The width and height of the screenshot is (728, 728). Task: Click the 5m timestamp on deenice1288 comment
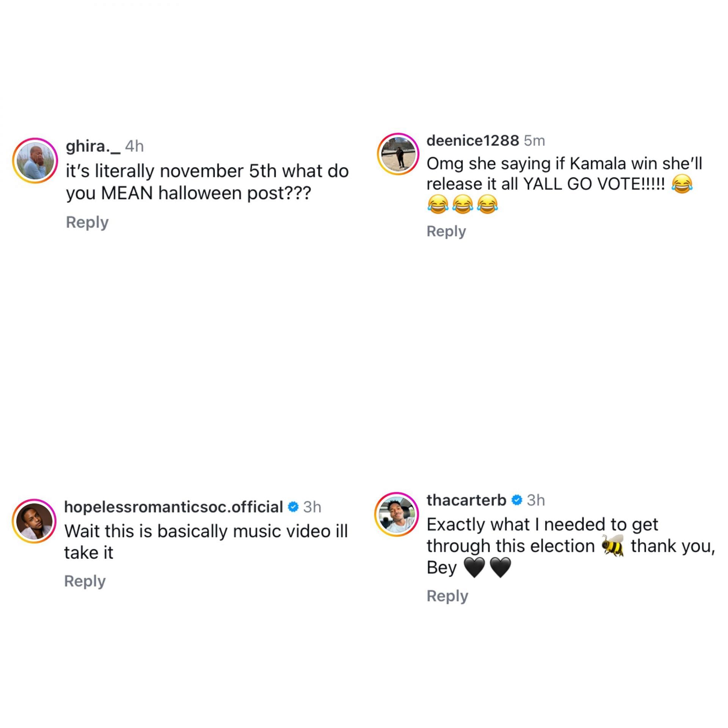tap(534, 141)
